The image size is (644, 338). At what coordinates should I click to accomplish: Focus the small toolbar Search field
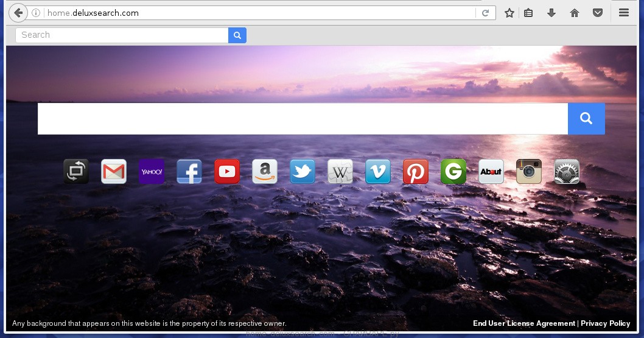coord(122,35)
